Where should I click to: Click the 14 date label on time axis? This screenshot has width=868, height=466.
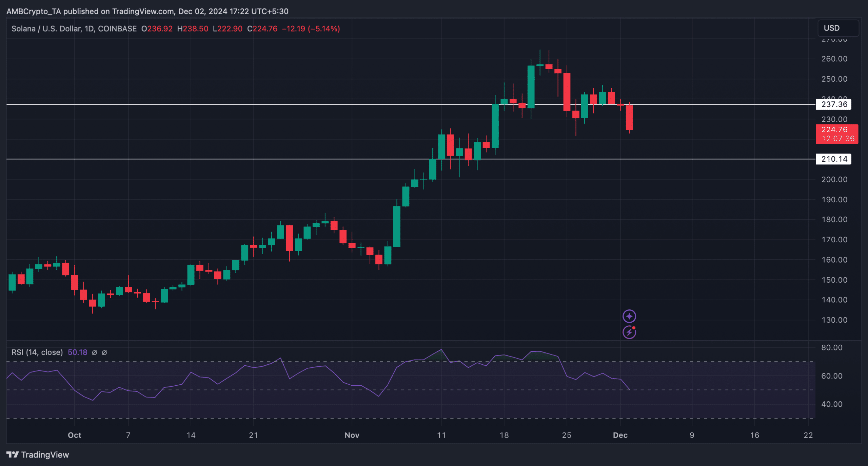(x=191, y=435)
